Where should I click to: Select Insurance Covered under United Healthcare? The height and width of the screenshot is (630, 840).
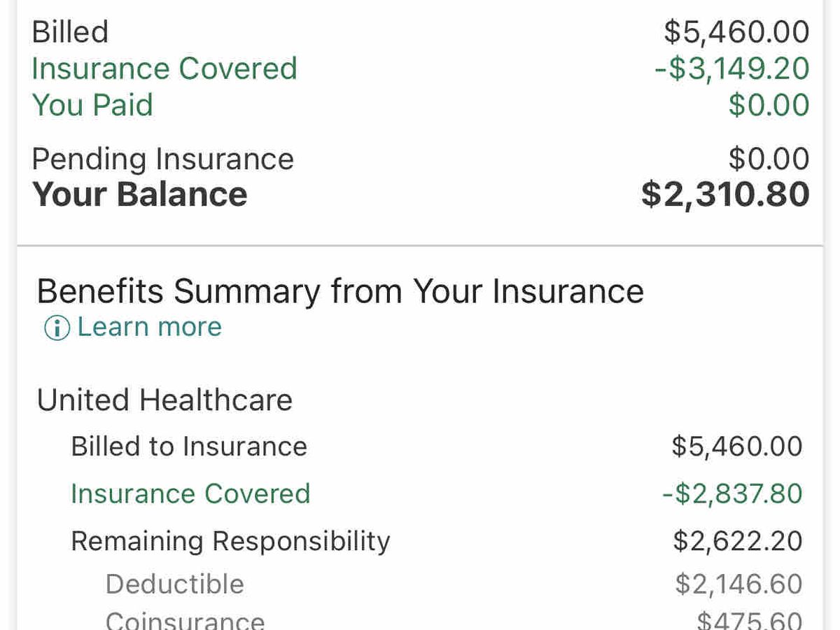[190, 494]
